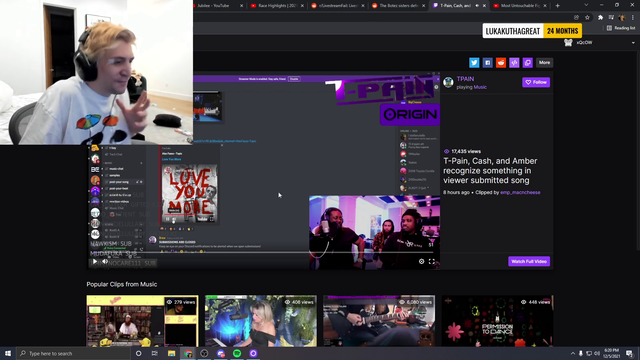The width and height of the screenshot is (640, 360).
Task: Open a new browser tab
Action: click(x=558, y=6)
